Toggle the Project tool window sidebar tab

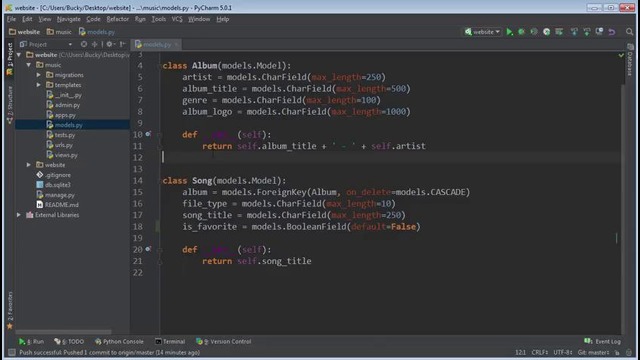click(x=10, y=59)
